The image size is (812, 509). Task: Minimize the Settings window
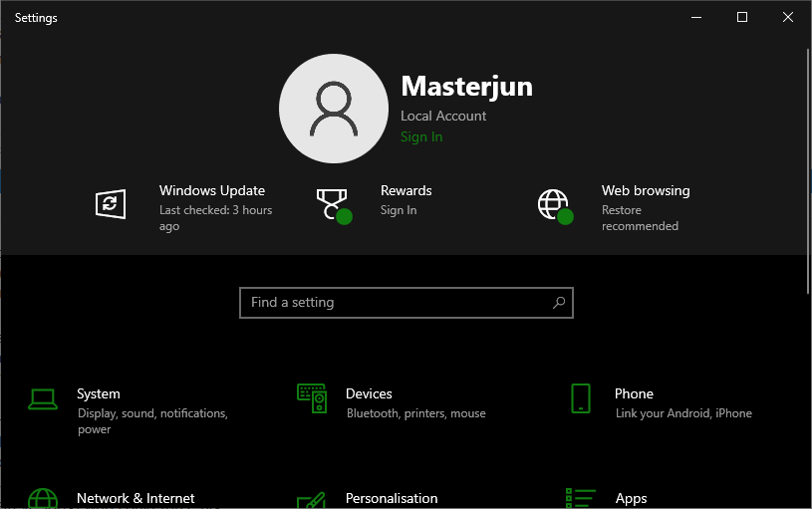(696, 17)
